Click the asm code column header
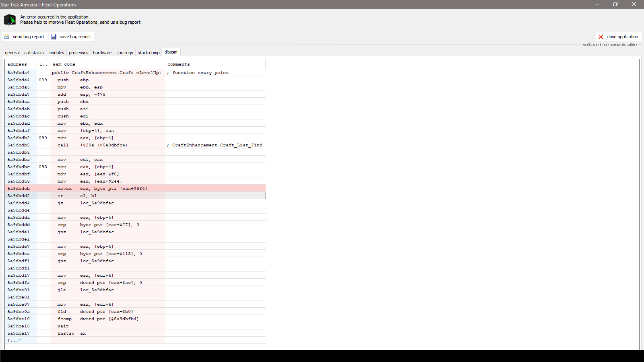 coord(107,64)
